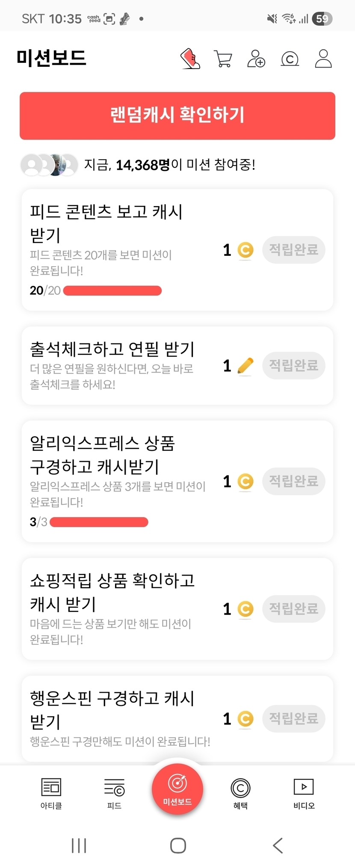
Task: Open the cash balance icon in header
Action: (290, 59)
